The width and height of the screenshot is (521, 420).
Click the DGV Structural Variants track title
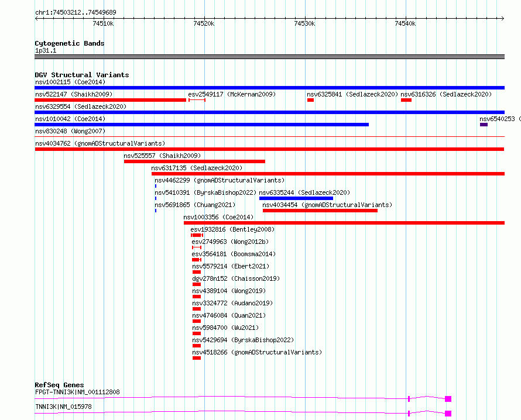[x=82, y=75]
